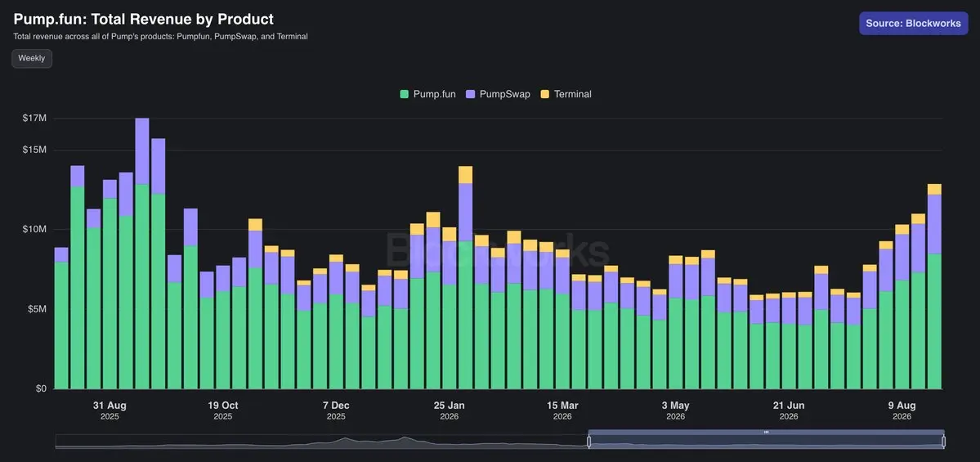980x462 pixels.
Task: Click the chart title "Pump.fun: Total Revenue by Product"
Action: [144, 20]
